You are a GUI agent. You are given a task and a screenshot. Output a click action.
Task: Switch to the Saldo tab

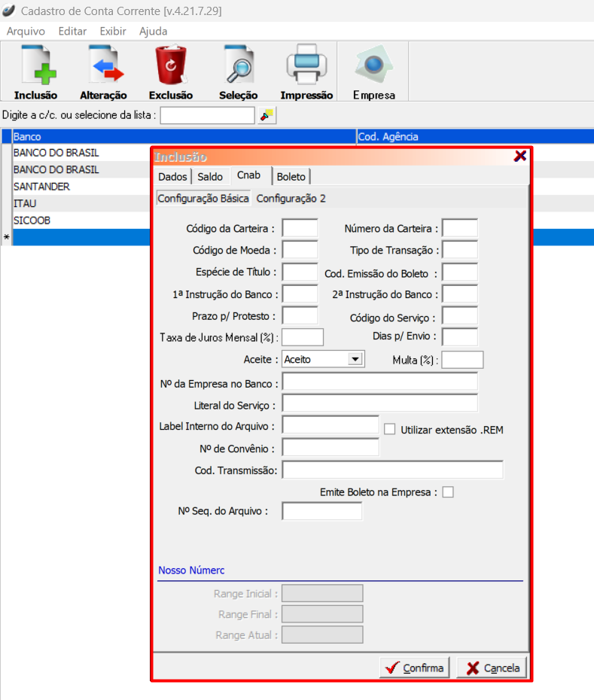point(210,176)
